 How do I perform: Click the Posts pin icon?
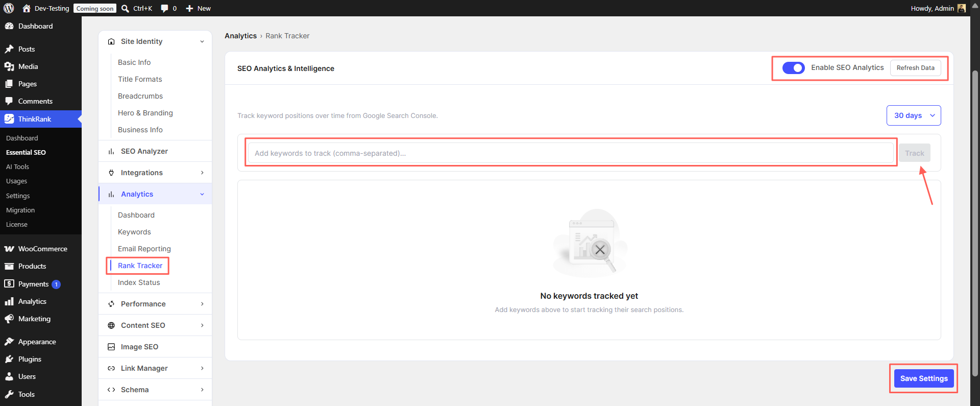pyautogui.click(x=9, y=49)
